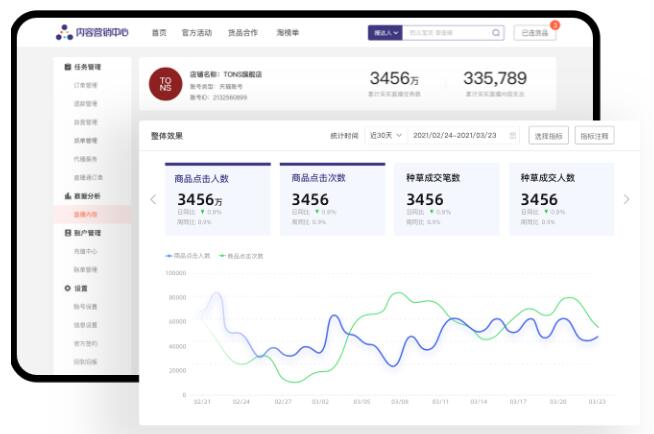Image resolution: width=654 pixels, height=434 pixels.
Task: Open 淘榜单 in top navigation
Action: (287, 33)
